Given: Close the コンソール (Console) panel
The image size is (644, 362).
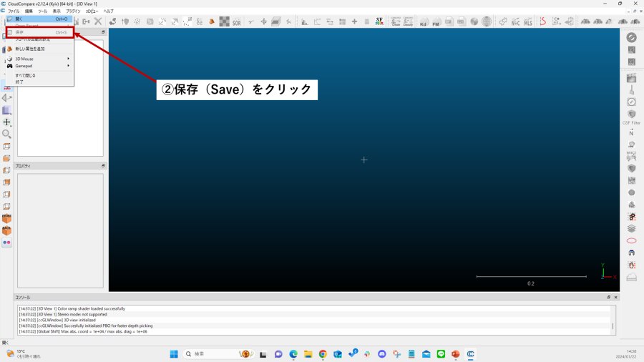Looking at the screenshot, I should pyautogui.click(x=615, y=297).
